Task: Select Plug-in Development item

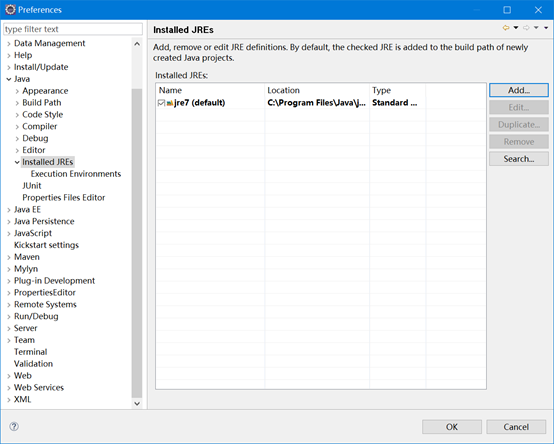Action: [54, 281]
